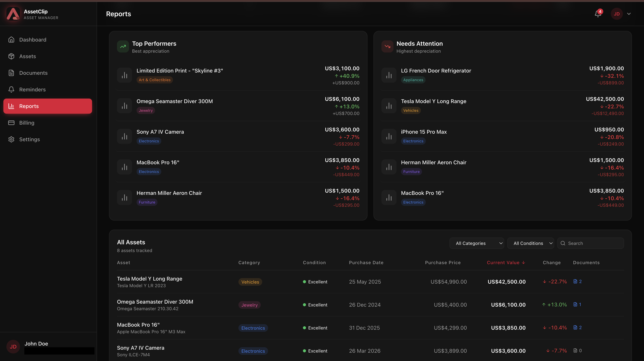Image resolution: width=644 pixels, height=361 pixels.
Task: Click chart icon beside MacBook Pro in Needs Attention
Action: pyautogui.click(x=389, y=197)
